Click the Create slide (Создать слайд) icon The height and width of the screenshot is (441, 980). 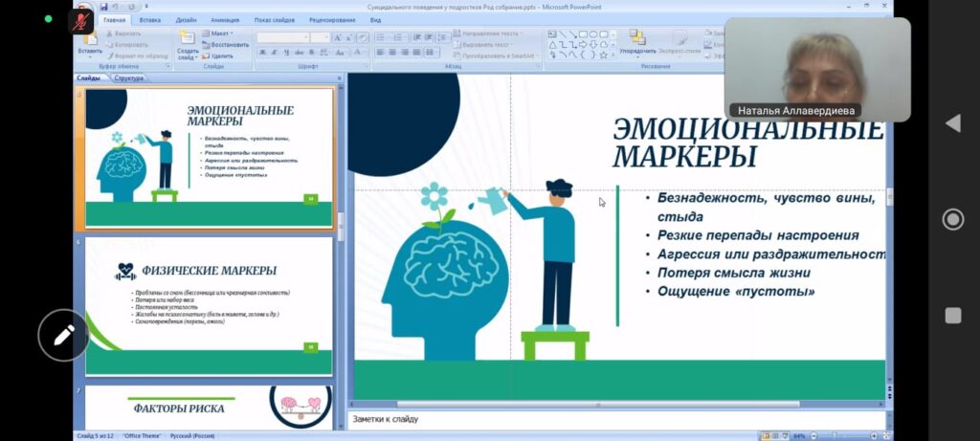coord(188,39)
